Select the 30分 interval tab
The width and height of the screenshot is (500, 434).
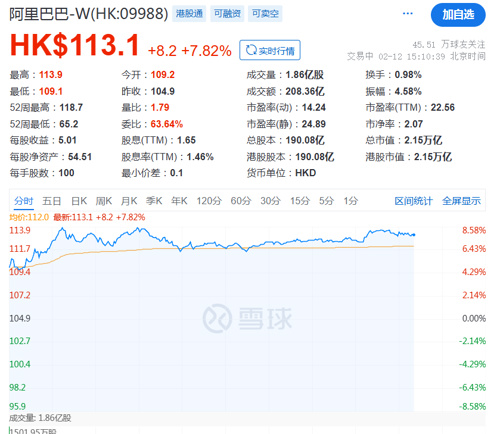pos(270,201)
